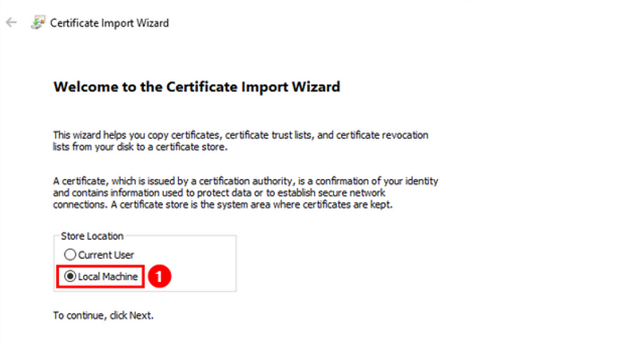This screenshot has height=350, width=644.
Task: Click the "Store Location" group label
Action: (92, 237)
